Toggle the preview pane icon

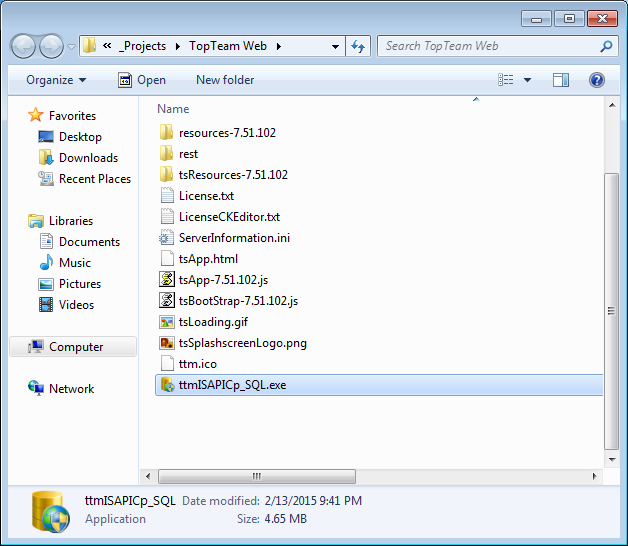tap(561, 80)
